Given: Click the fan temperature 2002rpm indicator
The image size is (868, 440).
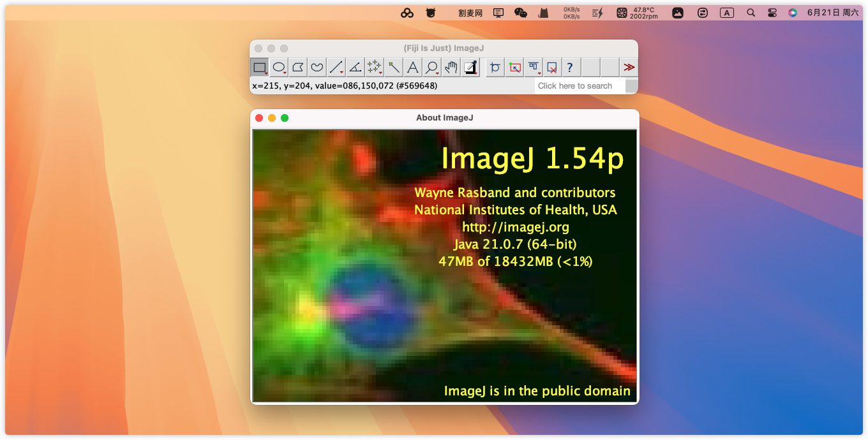Looking at the screenshot, I should point(637,13).
